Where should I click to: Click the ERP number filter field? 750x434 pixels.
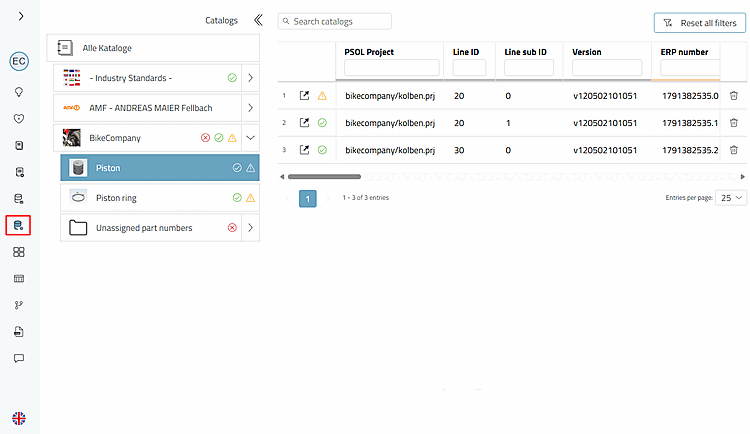click(x=690, y=67)
